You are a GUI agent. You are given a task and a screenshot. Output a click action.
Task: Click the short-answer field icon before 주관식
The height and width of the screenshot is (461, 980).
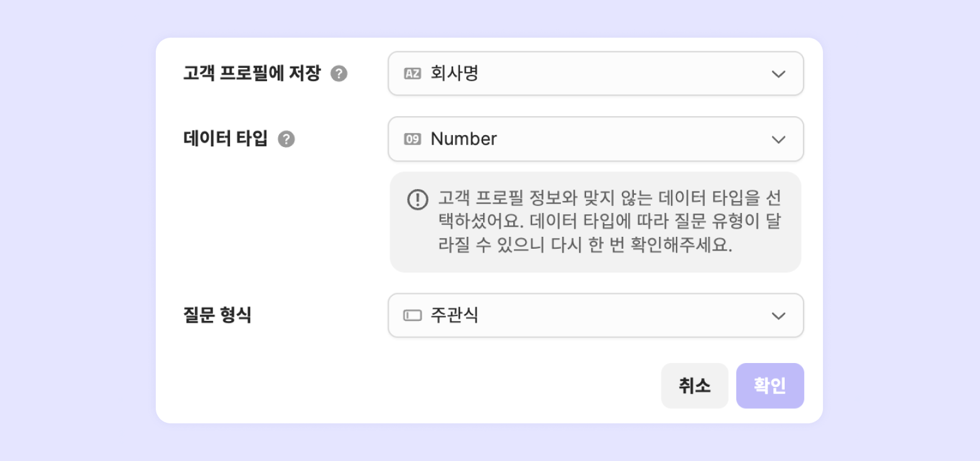[412, 315]
